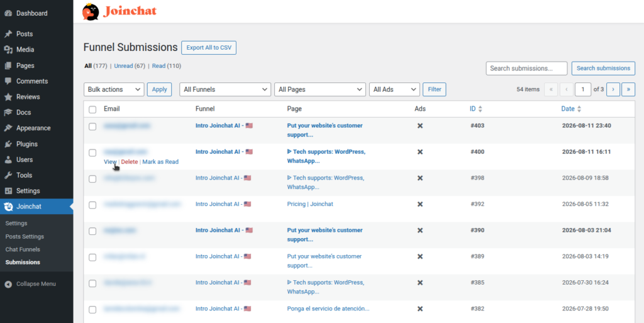
Task: Show All submissions filter
Action: point(88,65)
